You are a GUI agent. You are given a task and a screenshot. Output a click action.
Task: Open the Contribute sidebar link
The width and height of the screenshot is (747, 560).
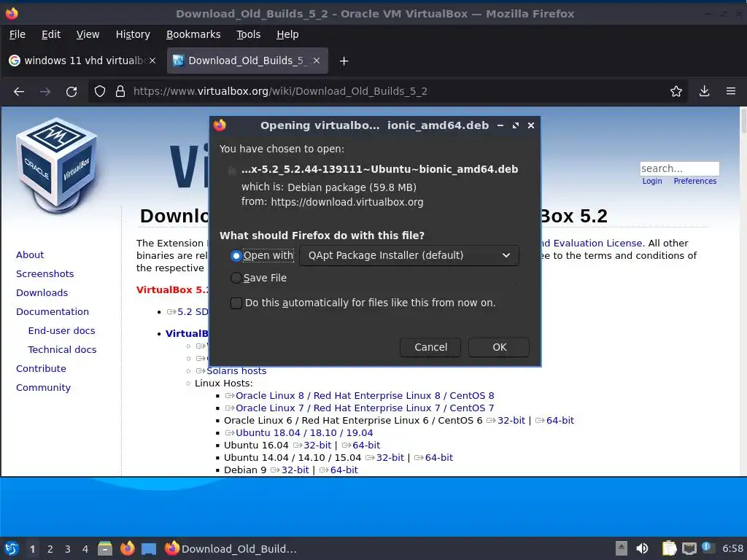pos(41,368)
